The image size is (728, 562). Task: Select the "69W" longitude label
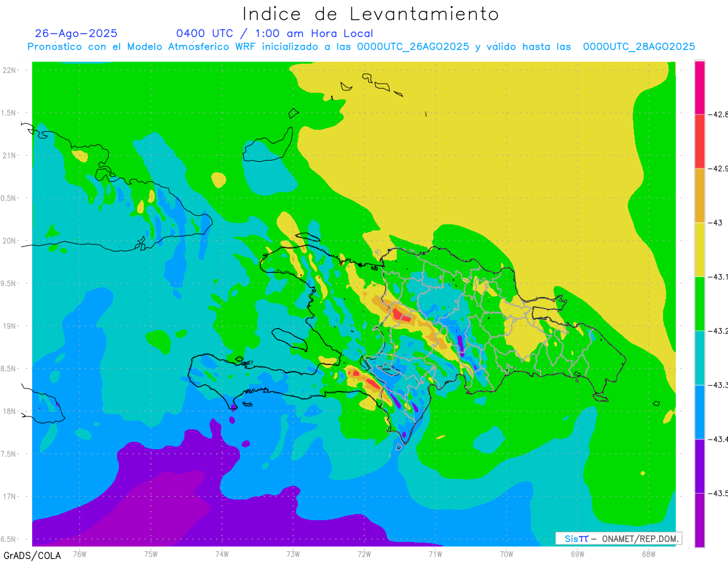[578, 554]
